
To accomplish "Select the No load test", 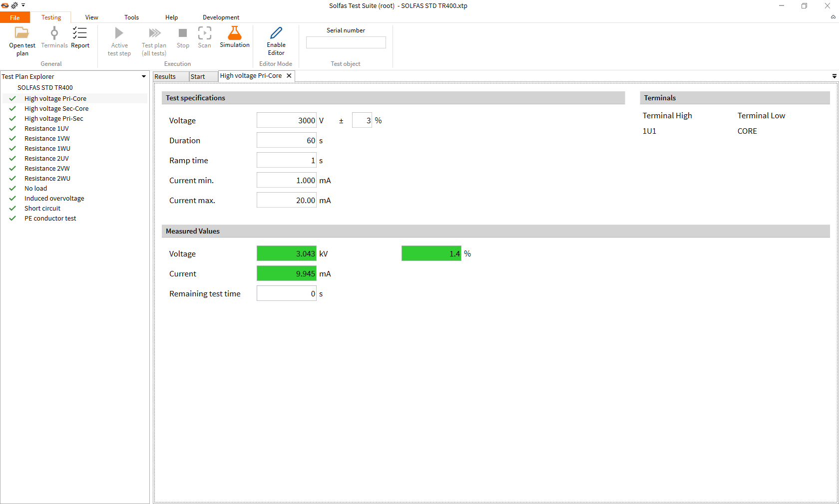I will (36, 189).
